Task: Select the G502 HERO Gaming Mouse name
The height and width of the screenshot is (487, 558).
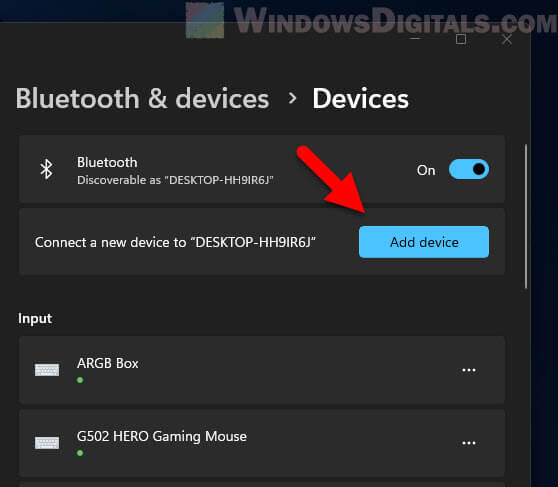Action: click(162, 436)
